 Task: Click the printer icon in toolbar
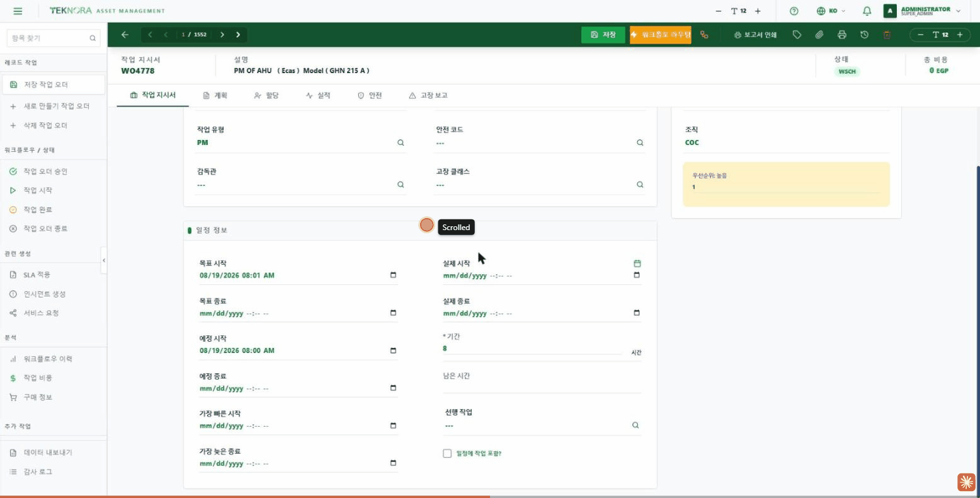click(x=842, y=35)
